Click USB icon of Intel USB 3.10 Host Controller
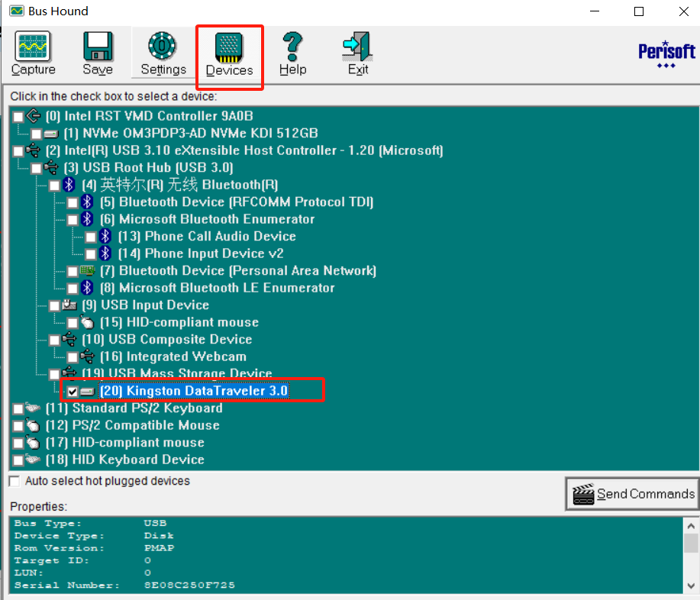700x600 pixels. click(x=33, y=150)
